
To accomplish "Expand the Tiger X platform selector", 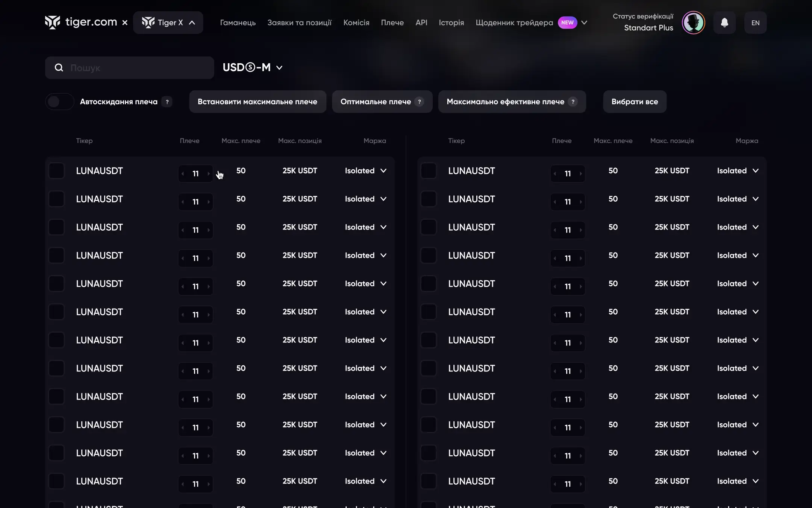I will (x=168, y=23).
